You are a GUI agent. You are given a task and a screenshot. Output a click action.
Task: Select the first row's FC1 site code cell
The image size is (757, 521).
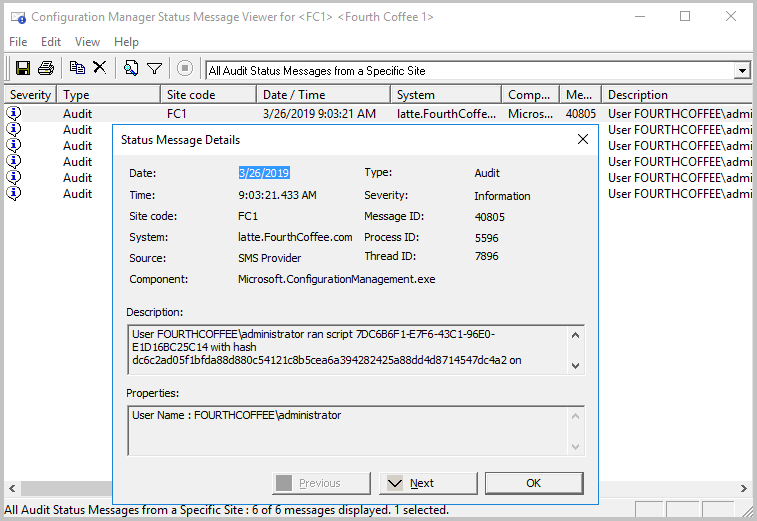point(177,114)
